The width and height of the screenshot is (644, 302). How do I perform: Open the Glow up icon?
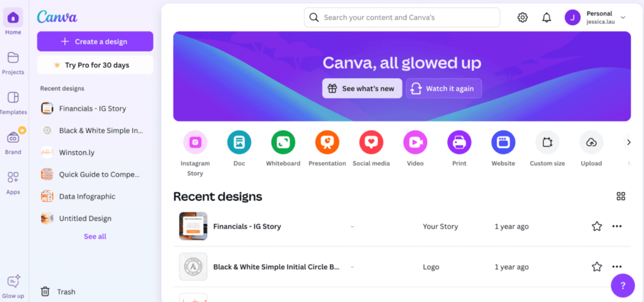point(13,281)
